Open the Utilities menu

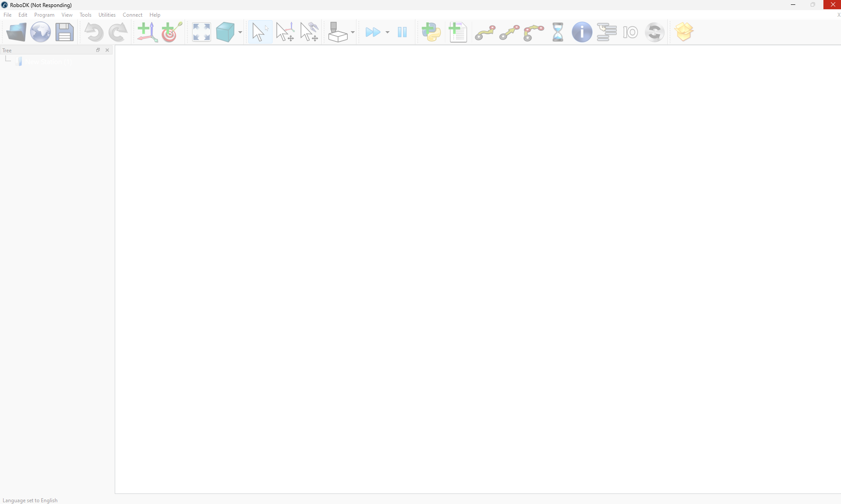tap(107, 15)
